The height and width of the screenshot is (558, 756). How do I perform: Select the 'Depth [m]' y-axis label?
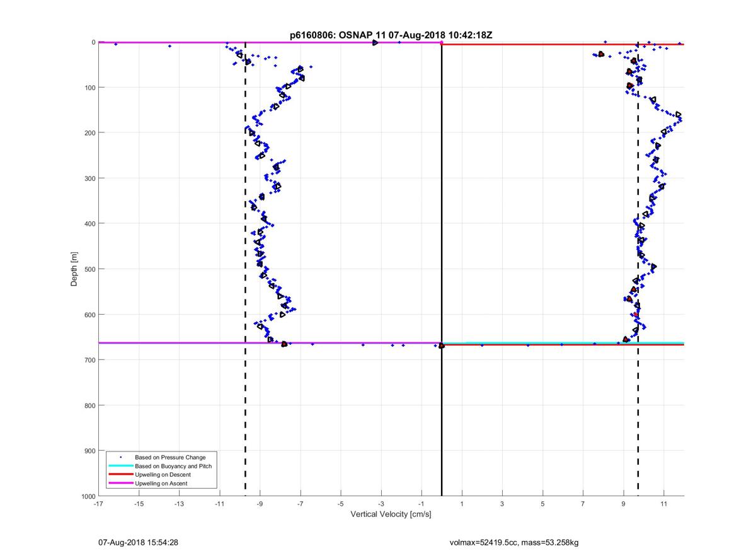pyautogui.click(x=74, y=269)
